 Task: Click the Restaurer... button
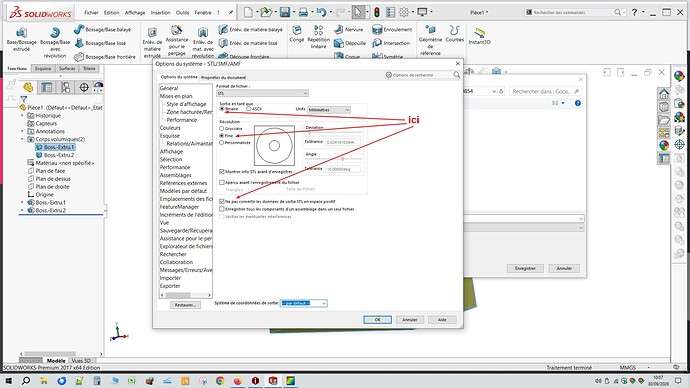(x=185, y=305)
